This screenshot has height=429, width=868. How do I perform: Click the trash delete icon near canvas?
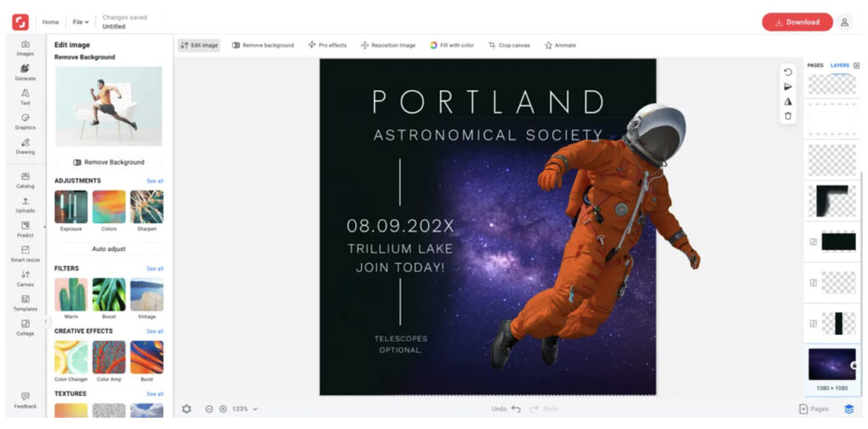788,116
